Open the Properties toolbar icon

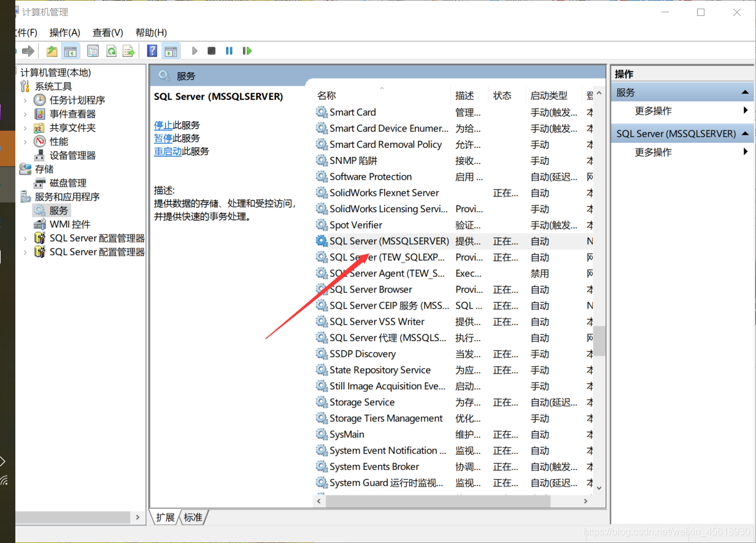[x=93, y=51]
